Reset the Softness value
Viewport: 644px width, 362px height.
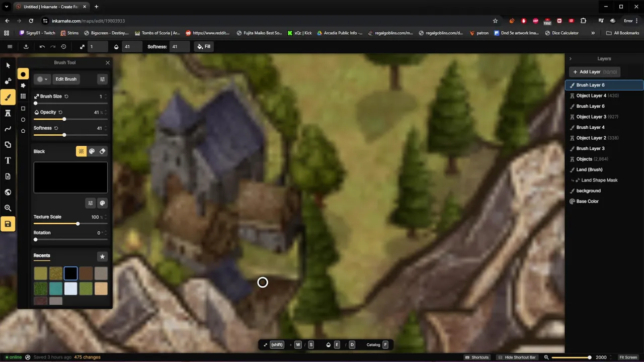(56, 128)
